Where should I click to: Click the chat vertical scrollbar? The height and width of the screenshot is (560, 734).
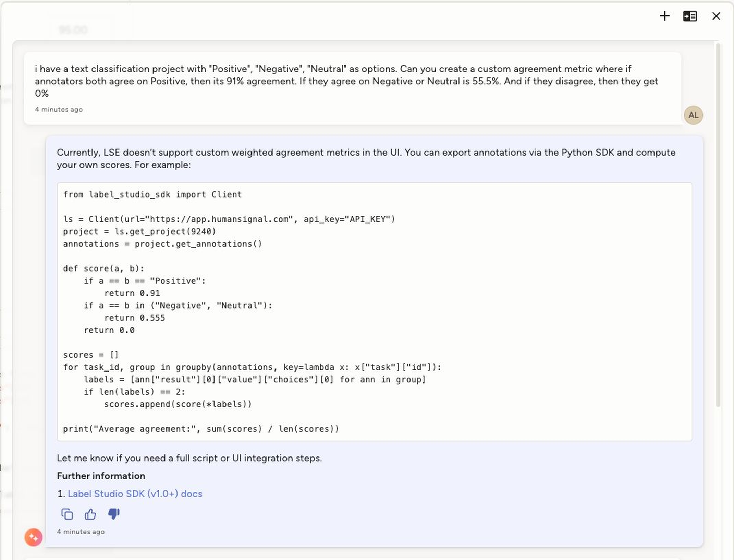(718, 224)
